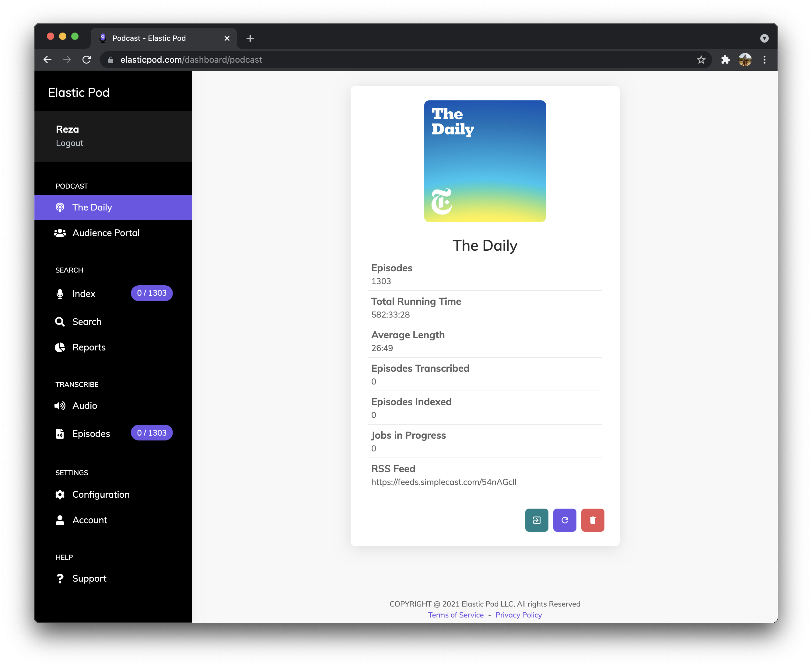Click the lock icon in the address bar

point(111,60)
